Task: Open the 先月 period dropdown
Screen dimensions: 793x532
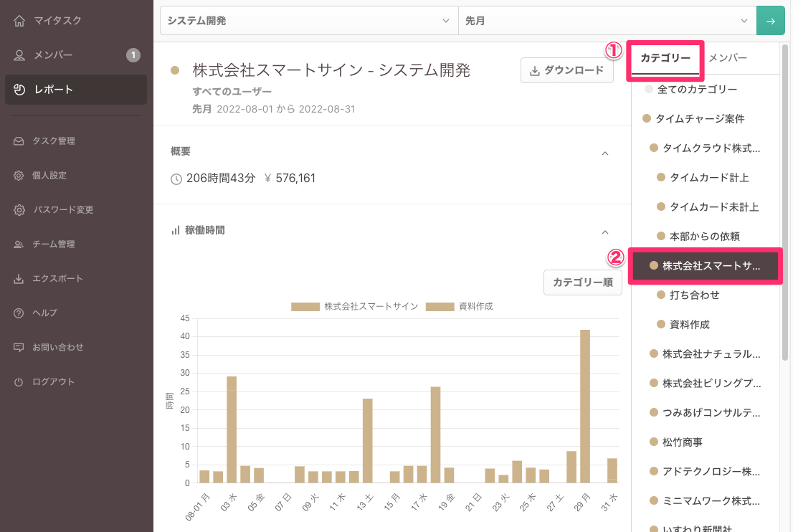Action: pyautogui.click(x=606, y=21)
